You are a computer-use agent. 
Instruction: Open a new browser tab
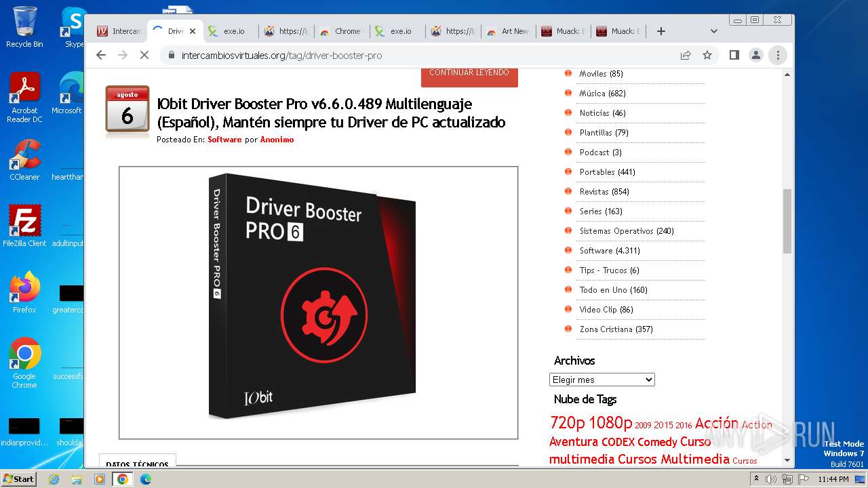coord(661,31)
